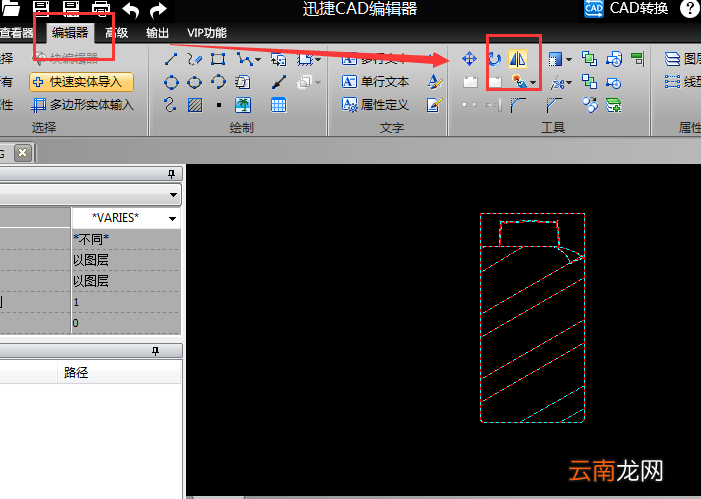Click the Send to Back icon
The height and width of the screenshot is (499, 701).
point(589,82)
